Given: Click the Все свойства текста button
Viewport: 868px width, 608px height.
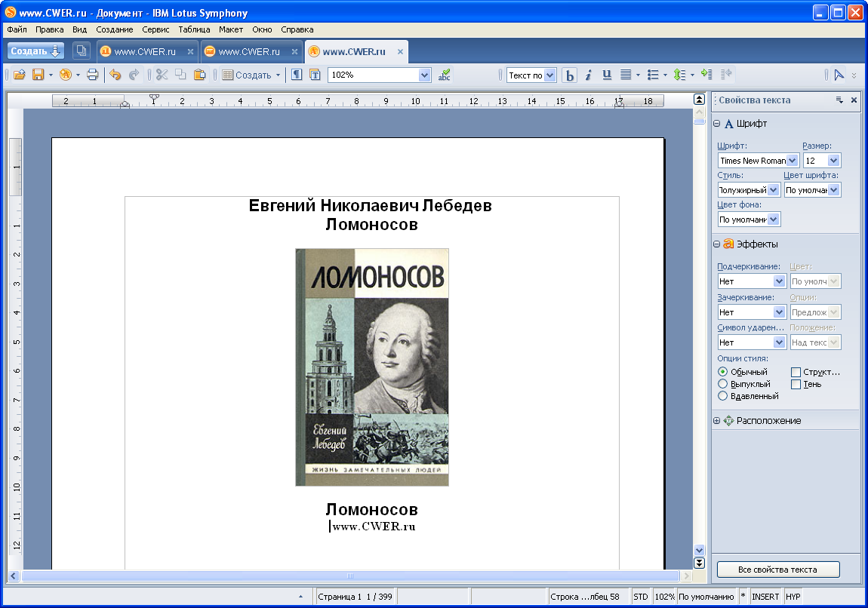Looking at the screenshot, I should (777, 570).
